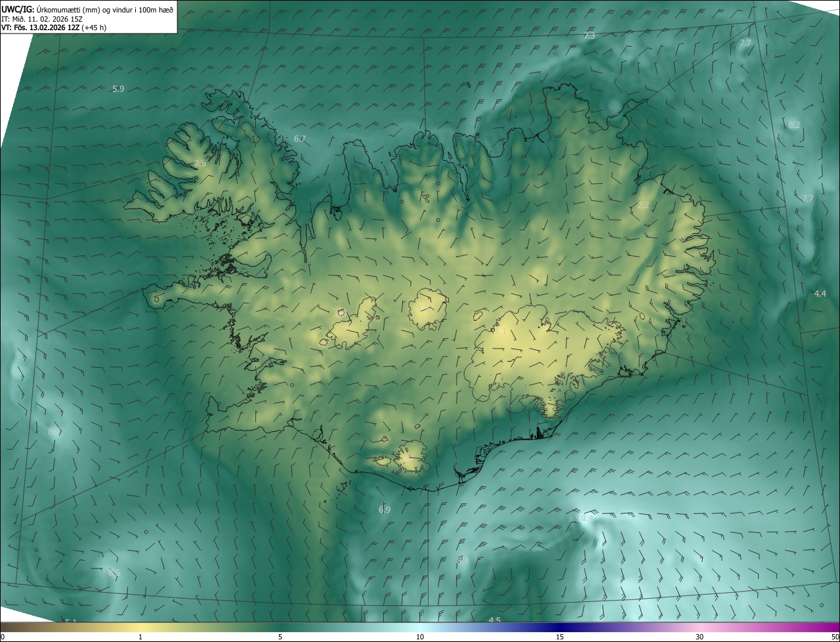This screenshot has width=840, height=642.
Task: Select the 50 tick label on the color scale
Action: click(x=835, y=637)
